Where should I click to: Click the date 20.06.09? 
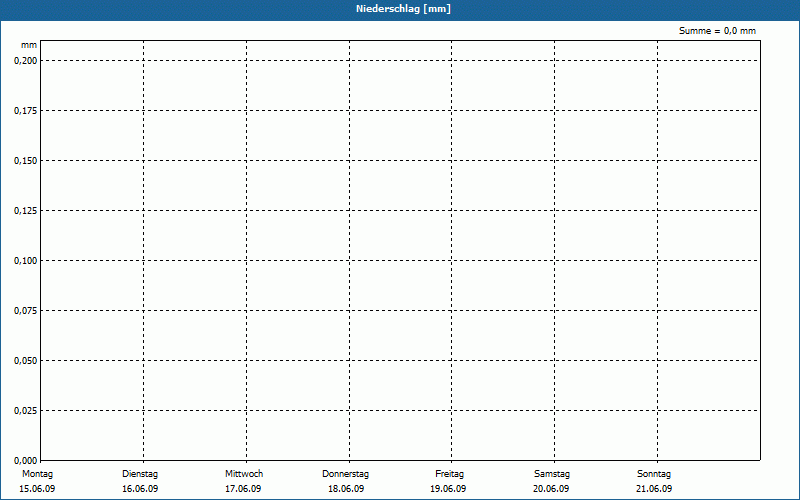point(551,489)
